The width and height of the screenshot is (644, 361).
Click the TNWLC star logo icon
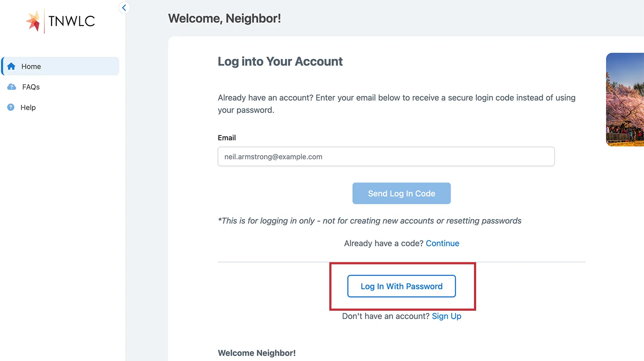tap(33, 21)
